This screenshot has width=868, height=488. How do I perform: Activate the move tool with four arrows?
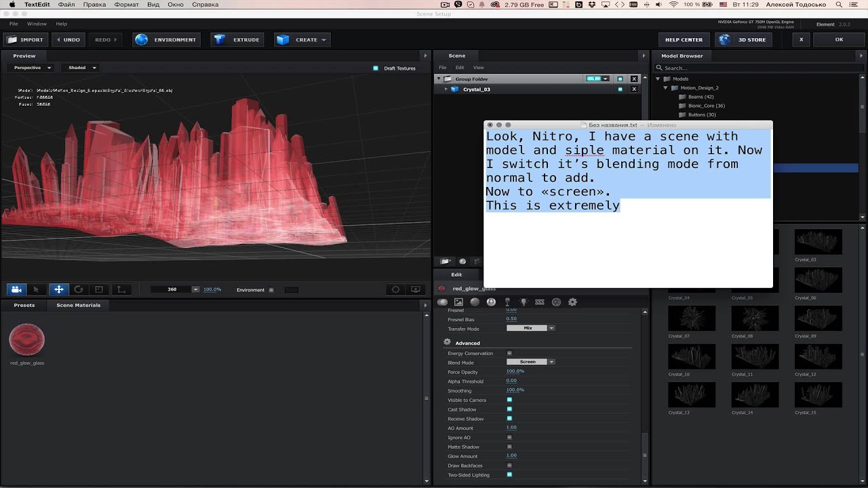[x=59, y=289]
